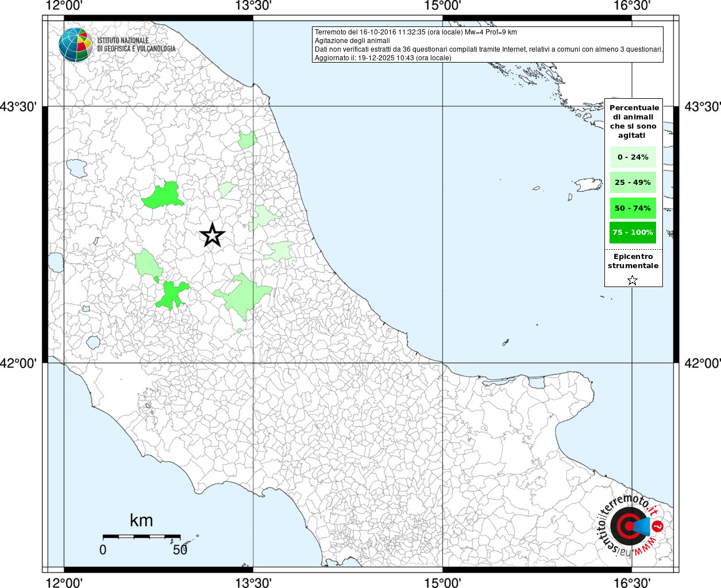Click the Istituto Nazionale di Geofisica text

pos(136,45)
